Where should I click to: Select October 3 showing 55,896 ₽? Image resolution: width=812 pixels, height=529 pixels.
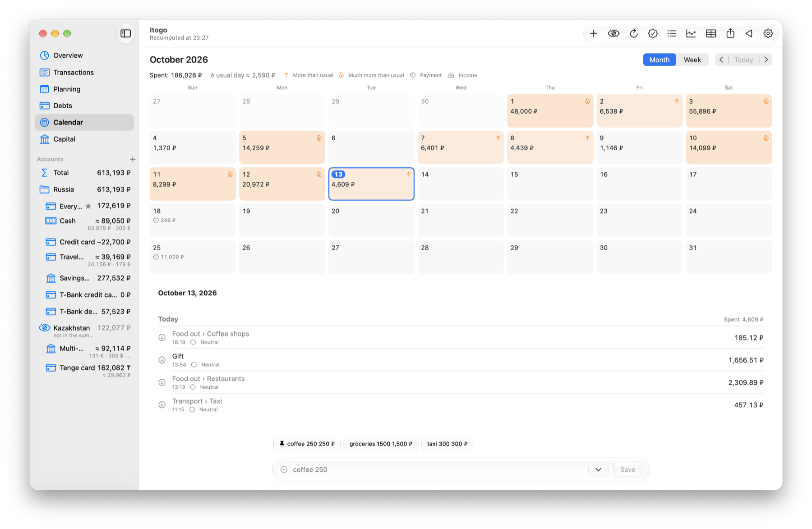[729, 111]
